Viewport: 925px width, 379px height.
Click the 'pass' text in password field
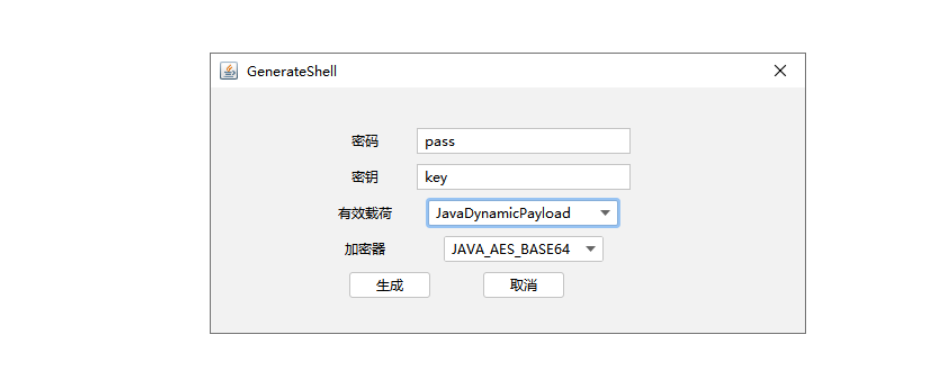tap(439, 142)
